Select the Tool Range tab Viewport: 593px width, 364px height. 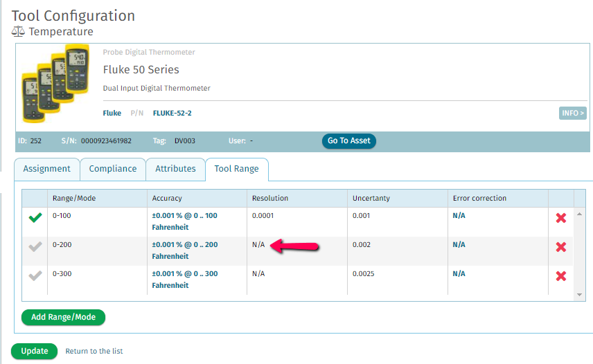(x=237, y=169)
